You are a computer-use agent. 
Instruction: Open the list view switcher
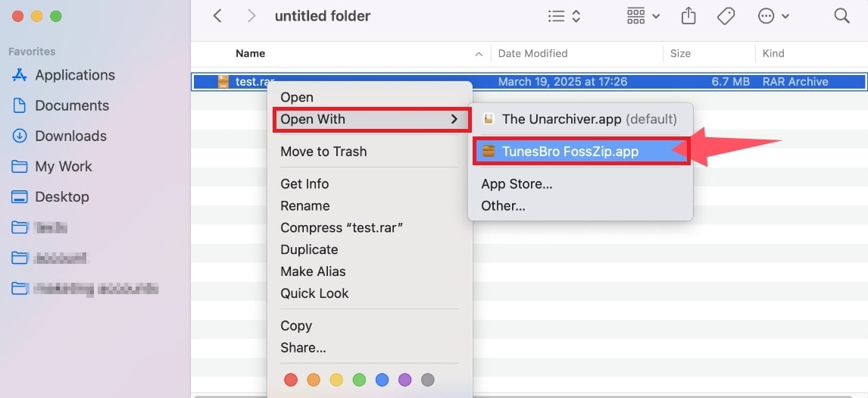pyautogui.click(x=564, y=16)
